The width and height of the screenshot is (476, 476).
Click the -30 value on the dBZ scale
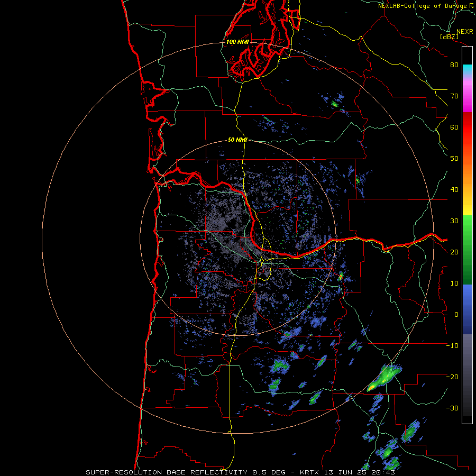coord(453,408)
